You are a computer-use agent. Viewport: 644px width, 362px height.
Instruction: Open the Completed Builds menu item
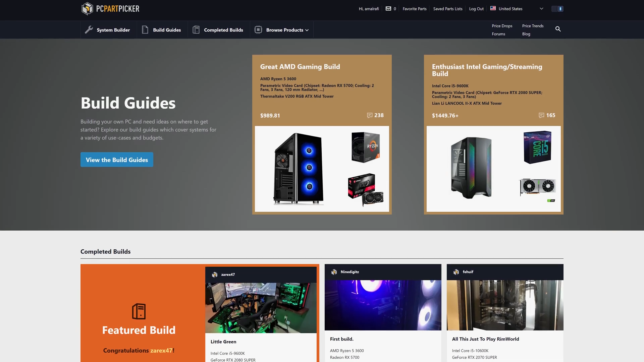pyautogui.click(x=219, y=30)
